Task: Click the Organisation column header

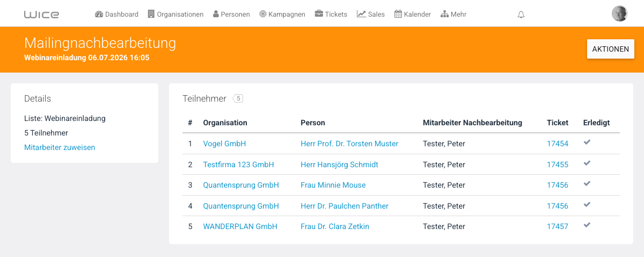Action: [225, 123]
